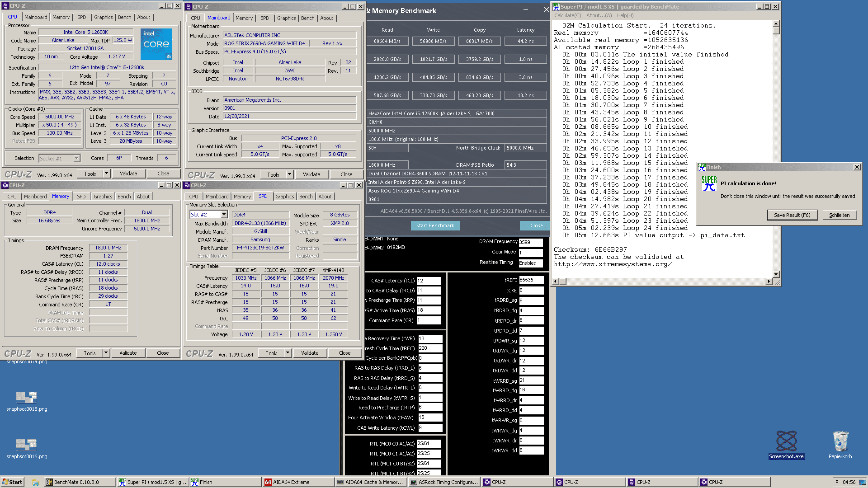This screenshot has height=488, width=868.
Task: Open the Calculate(C) menu in Super PI
Action: (567, 15)
